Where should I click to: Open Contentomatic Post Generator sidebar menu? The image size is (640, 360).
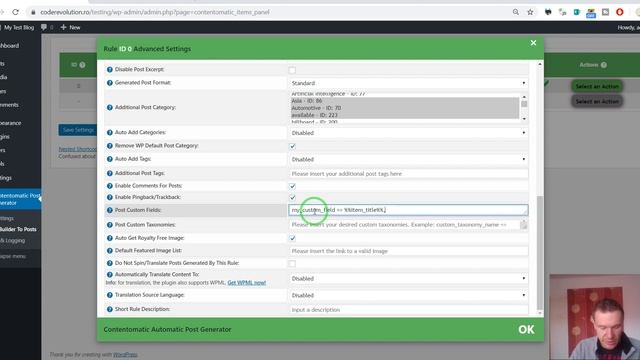tap(20, 199)
